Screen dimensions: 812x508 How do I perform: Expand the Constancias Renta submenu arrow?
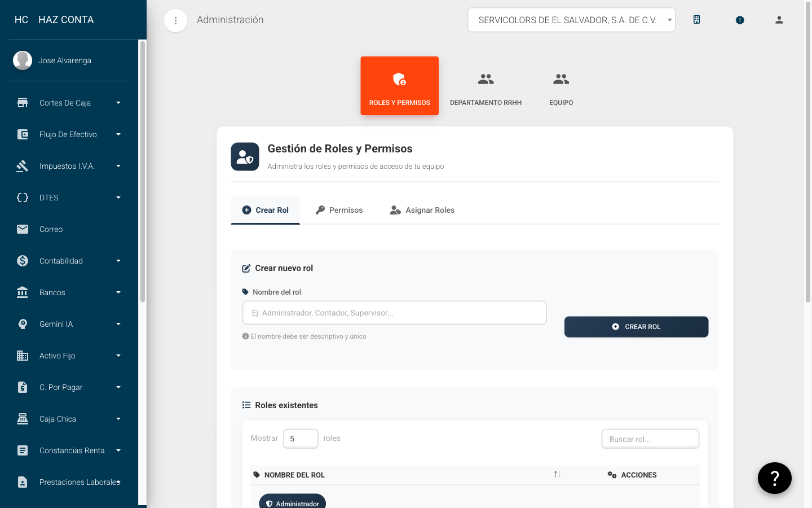pos(118,450)
